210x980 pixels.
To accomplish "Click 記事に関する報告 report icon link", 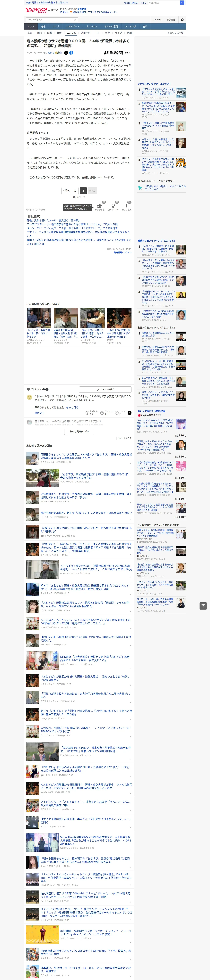I will 36,210.
